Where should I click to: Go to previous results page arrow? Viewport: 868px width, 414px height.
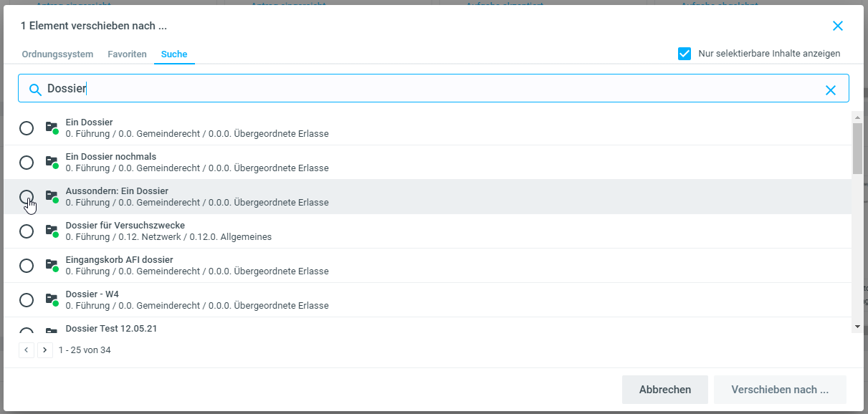pyautogui.click(x=27, y=350)
